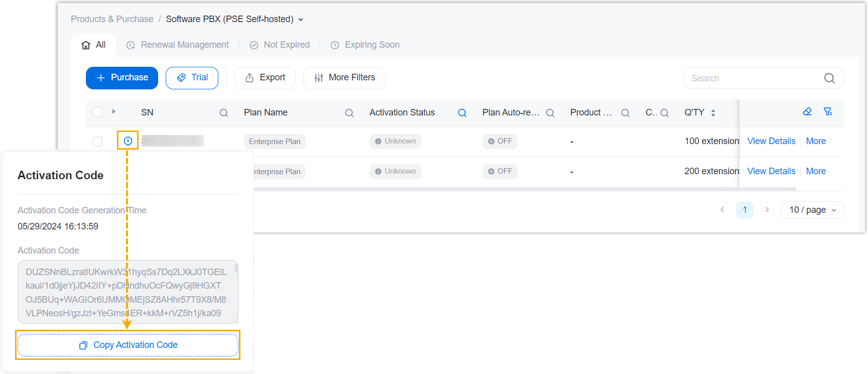Expand all rows with header triangle
The width and height of the screenshot is (868, 374).
coord(114,111)
